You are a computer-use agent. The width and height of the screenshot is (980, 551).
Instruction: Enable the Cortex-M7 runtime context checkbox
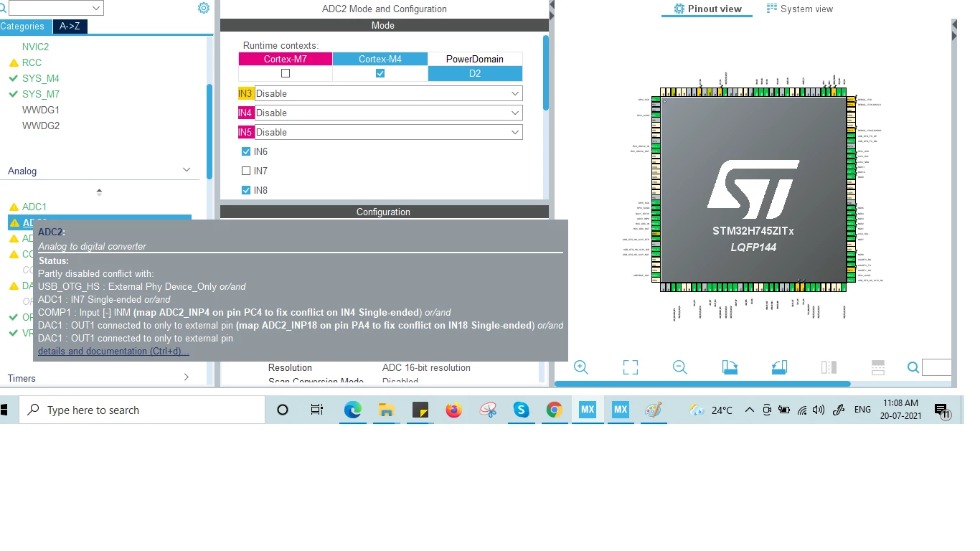[286, 73]
